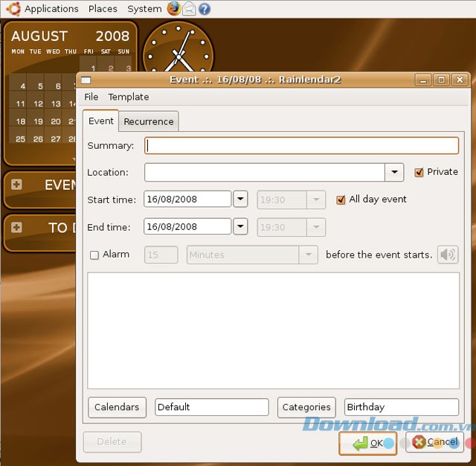The image size is (476, 466).
Task: Open the Start time date picker dropdown
Action: [x=240, y=200]
